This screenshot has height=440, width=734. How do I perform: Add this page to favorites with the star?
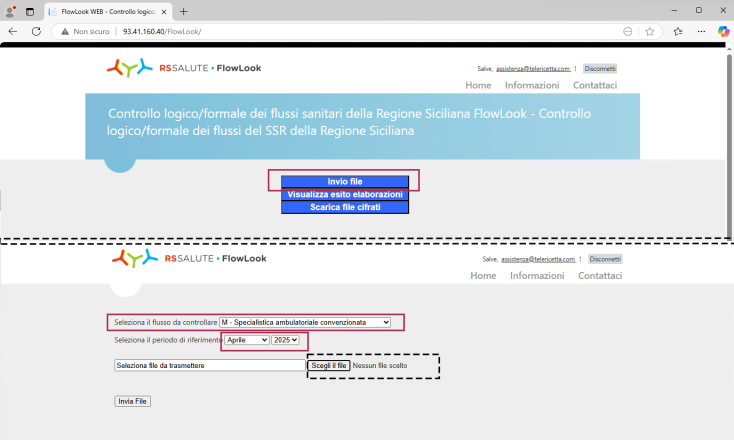point(650,31)
